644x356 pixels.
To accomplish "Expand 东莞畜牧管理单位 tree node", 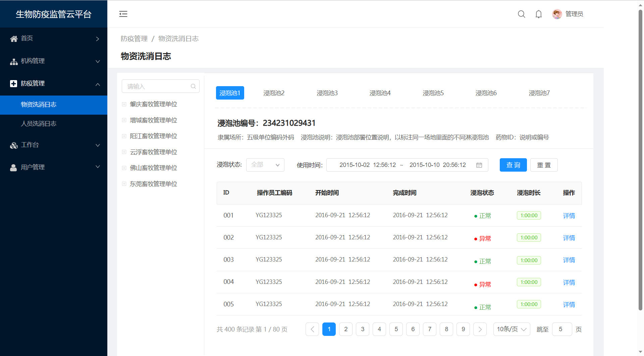I will coord(124,184).
